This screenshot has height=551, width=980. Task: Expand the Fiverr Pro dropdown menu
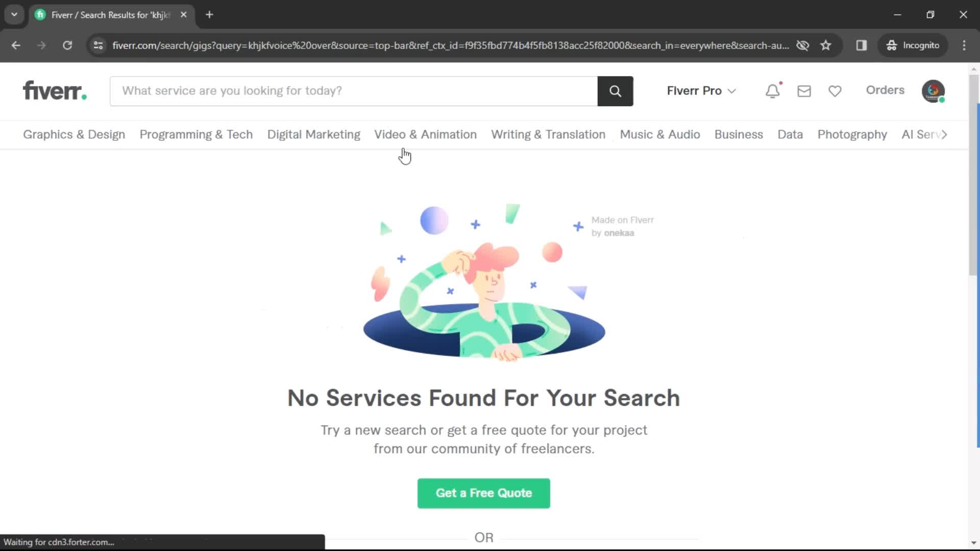click(700, 91)
